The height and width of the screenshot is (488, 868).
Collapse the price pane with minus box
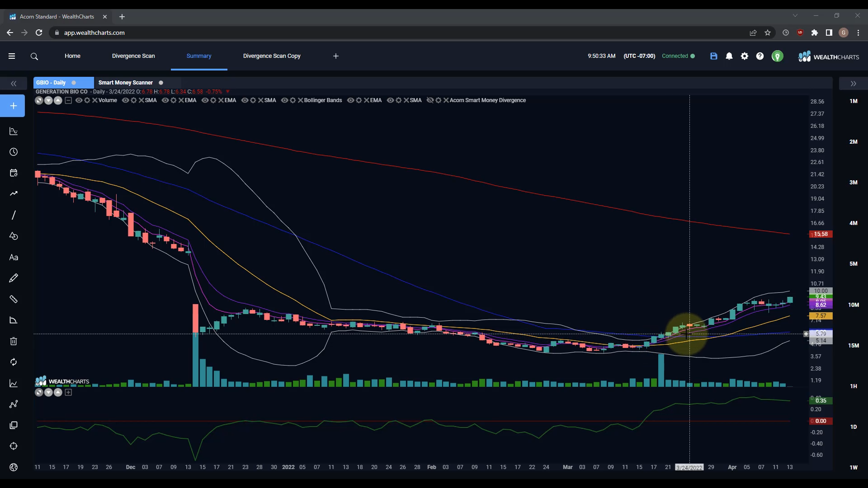tap(68, 100)
